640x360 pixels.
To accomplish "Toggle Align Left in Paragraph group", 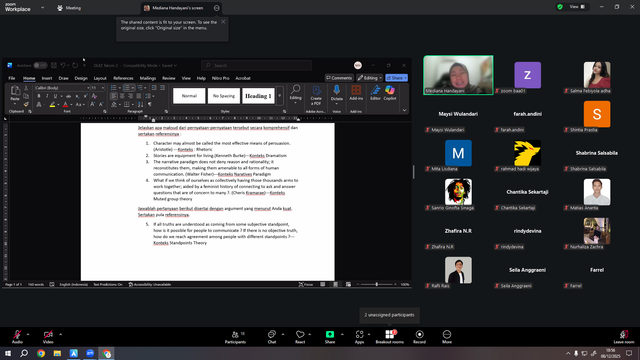I will (x=113, y=96).
